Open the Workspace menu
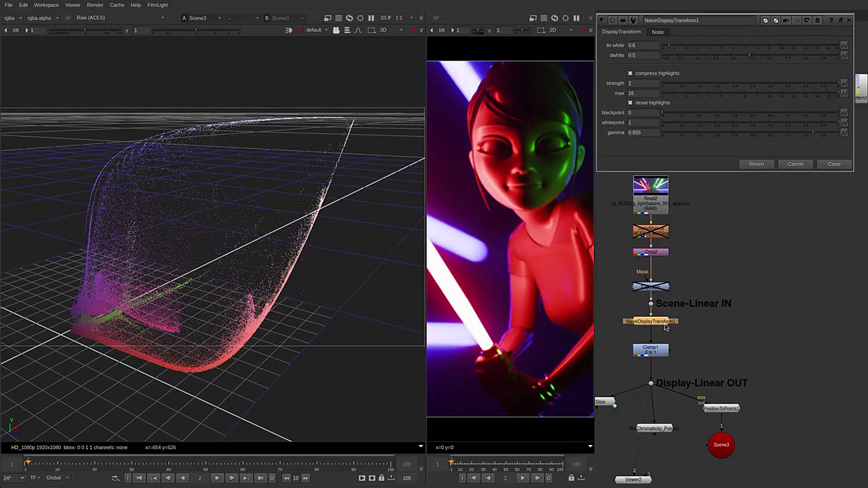 (46, 5)
